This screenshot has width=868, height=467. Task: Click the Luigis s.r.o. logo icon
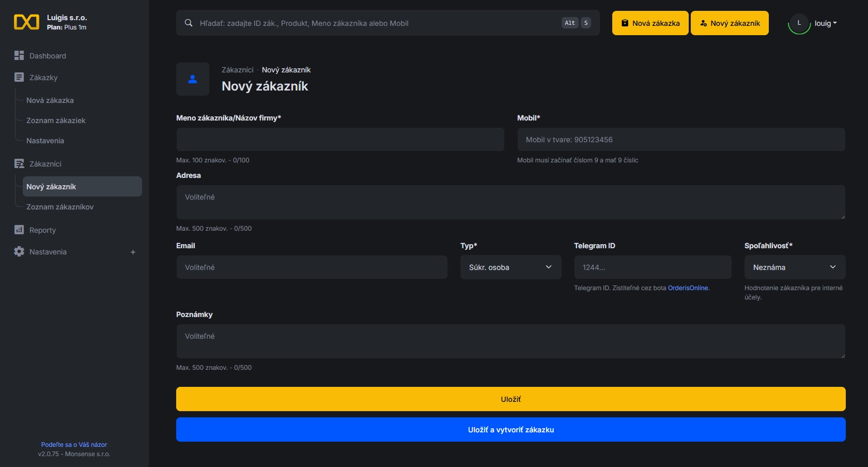click(x=26, y=22)
